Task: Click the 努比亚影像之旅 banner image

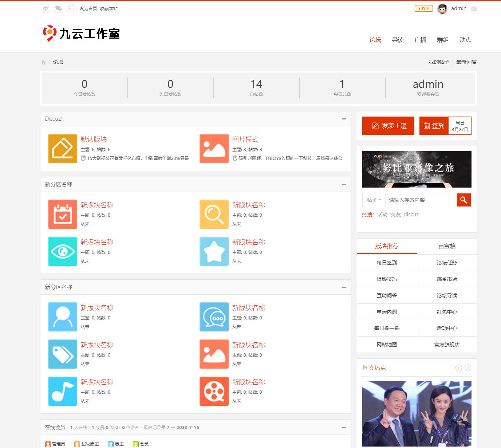Action: [417, 169]
